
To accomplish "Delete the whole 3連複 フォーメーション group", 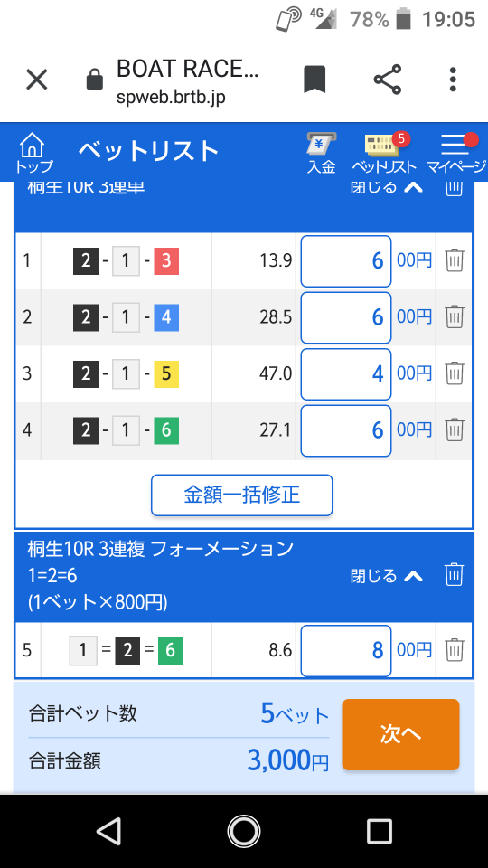I will pyautogui.click(x=455, y=575).
